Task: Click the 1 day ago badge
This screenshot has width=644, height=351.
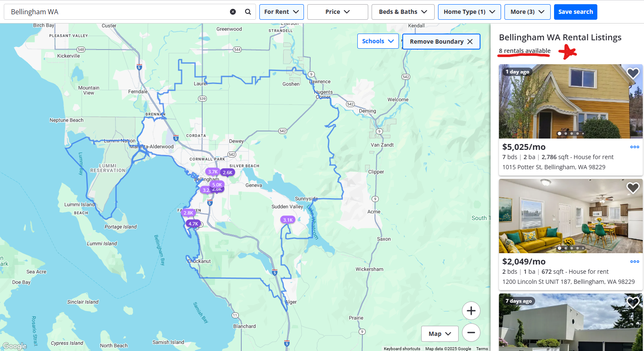Action: [x=517, y=72]
